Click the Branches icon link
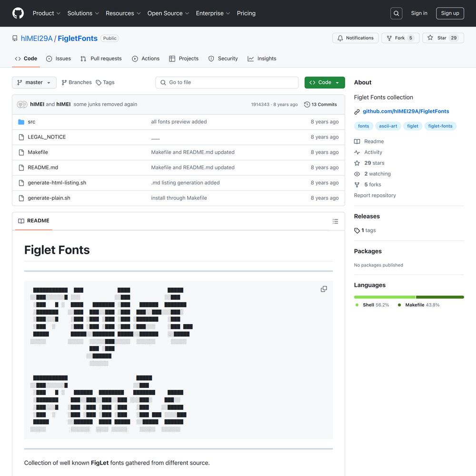Image resolution: width=476 pixels, height=476 pixels. [x=77, y=82]
